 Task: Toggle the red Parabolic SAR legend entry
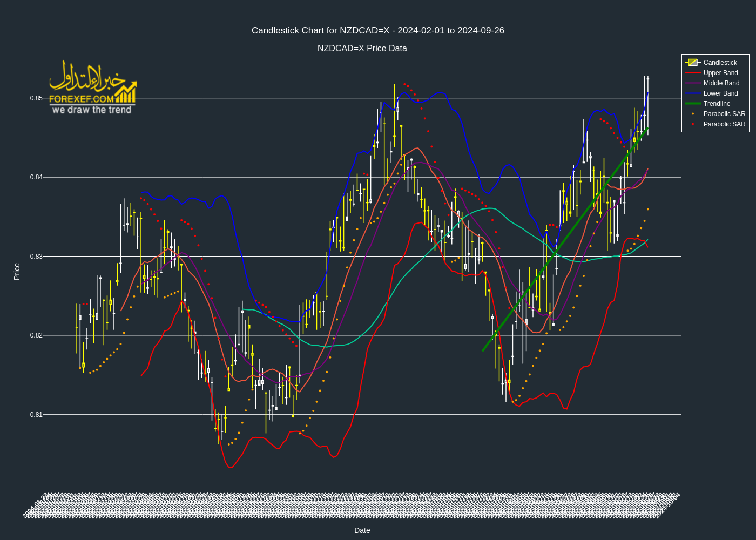point(715,124)
